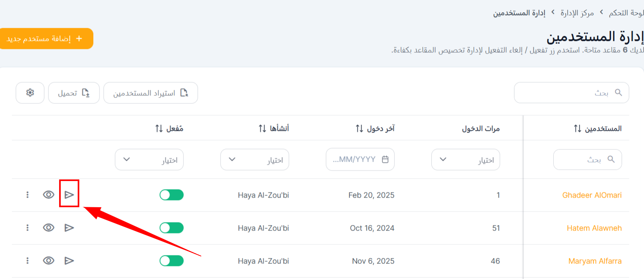Expand the مرات الدخول filter dropdown

[x=465, y=160]
